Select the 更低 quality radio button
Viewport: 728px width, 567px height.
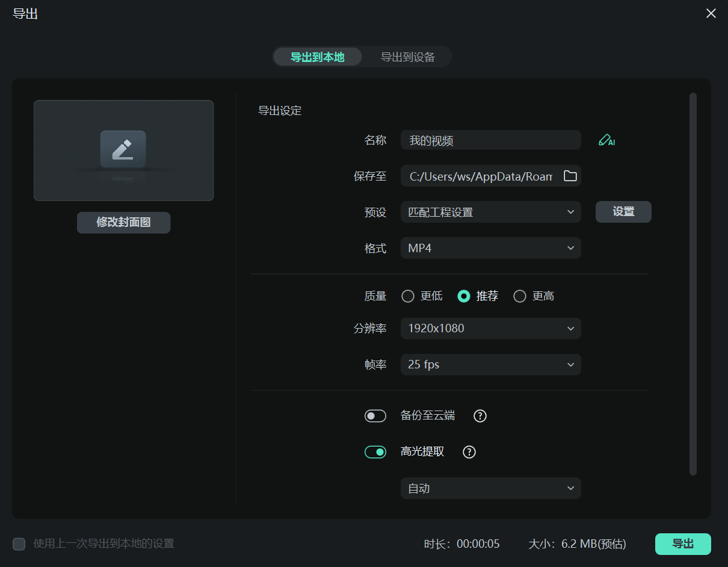[408, 296]
